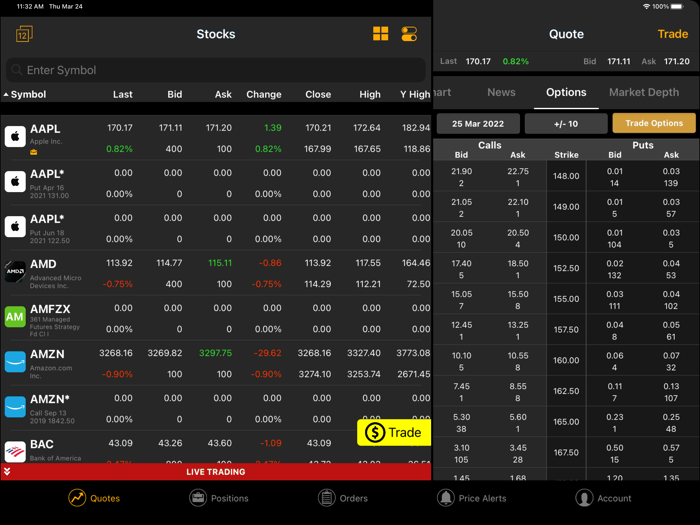Image resolution: width=700 pixels, height=525 pixels.
Task: Open the watchlist pages icon
Action: point(24,34)
